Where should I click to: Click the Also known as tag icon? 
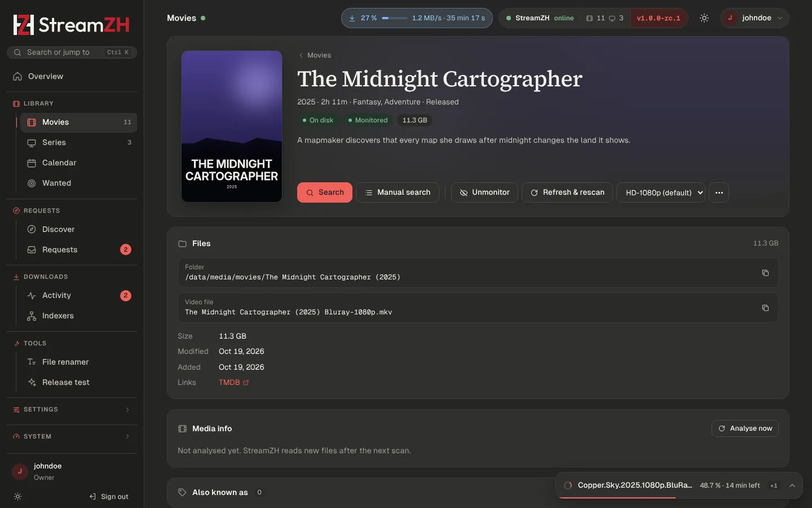(x=182, y=492)
